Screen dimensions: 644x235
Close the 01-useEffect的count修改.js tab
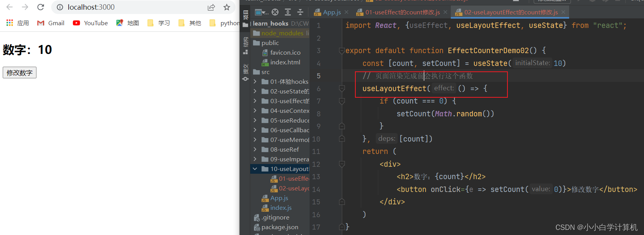(x=445, y=12)
